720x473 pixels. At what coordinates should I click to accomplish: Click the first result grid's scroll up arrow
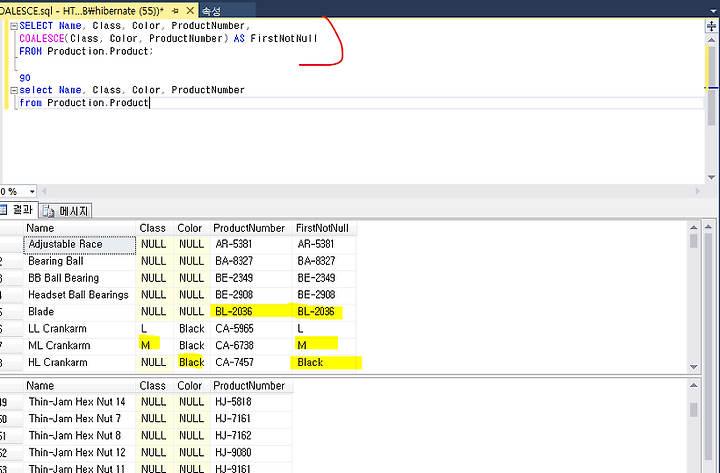click(693, 227)
